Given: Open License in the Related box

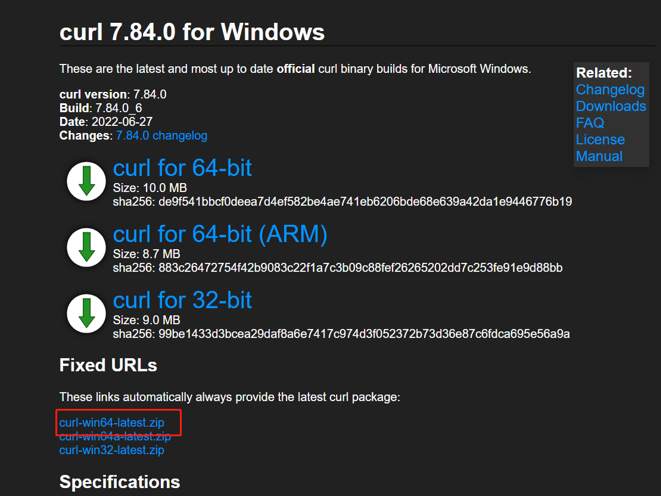Looking at the screenshot, I should click(x=600, y=139).
